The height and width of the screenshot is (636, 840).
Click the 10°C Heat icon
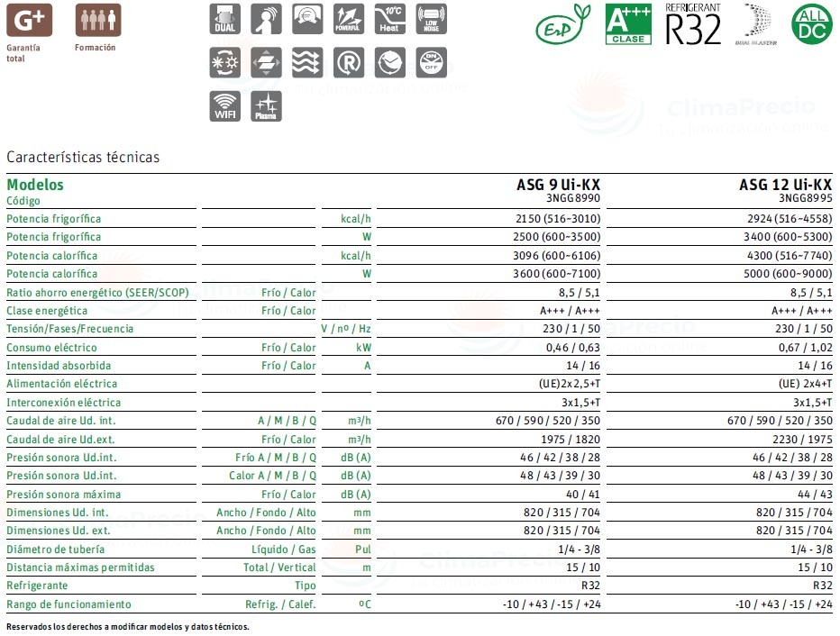click(390, 19)
